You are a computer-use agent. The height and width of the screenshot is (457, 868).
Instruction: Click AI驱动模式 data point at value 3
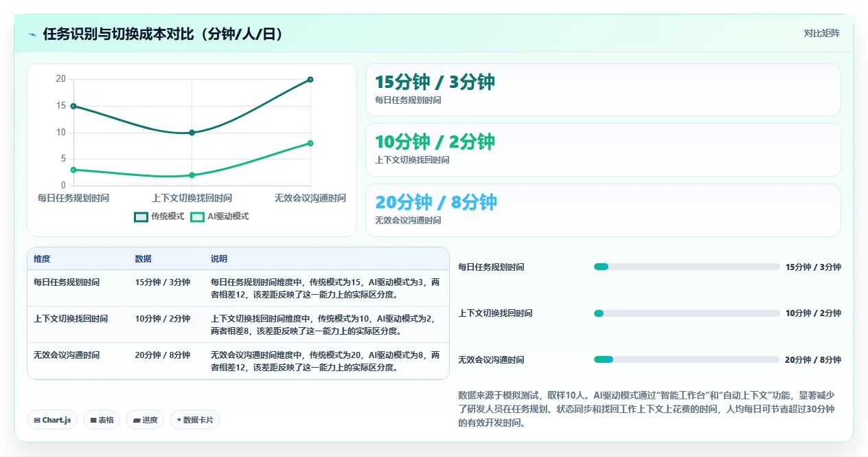point(73,170)
